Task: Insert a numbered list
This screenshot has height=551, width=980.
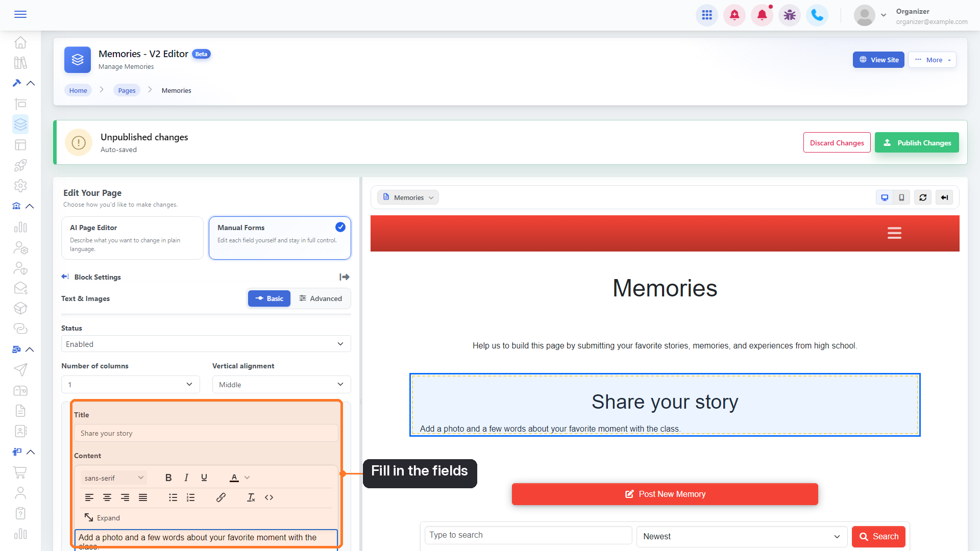Action: point(190,497)
